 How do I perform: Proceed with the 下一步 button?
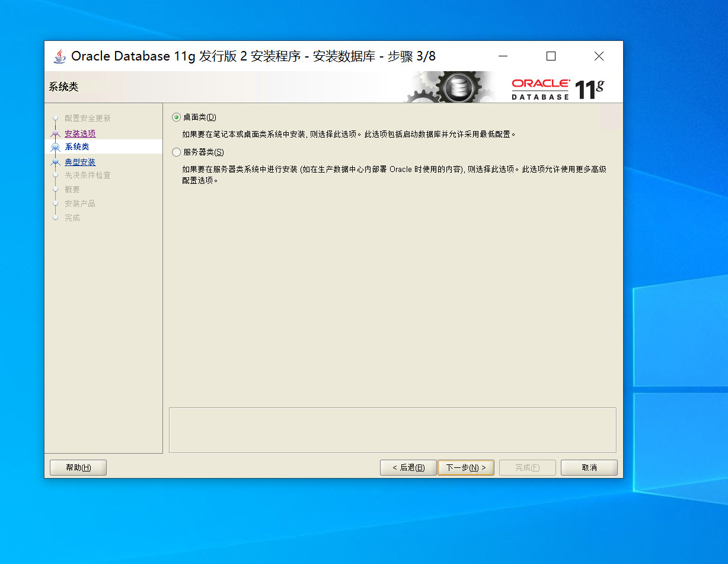point(465,467)
